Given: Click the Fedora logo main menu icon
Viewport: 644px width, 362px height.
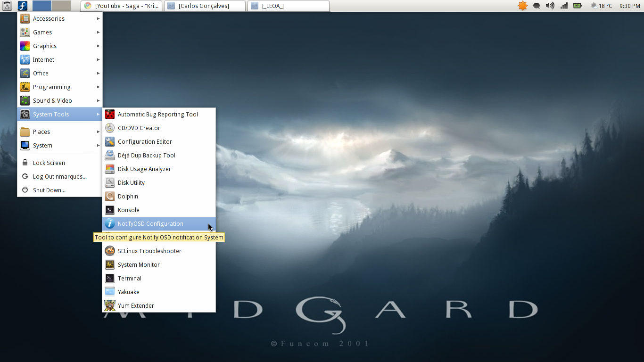Looking at the screenshot, I should 22,6.
